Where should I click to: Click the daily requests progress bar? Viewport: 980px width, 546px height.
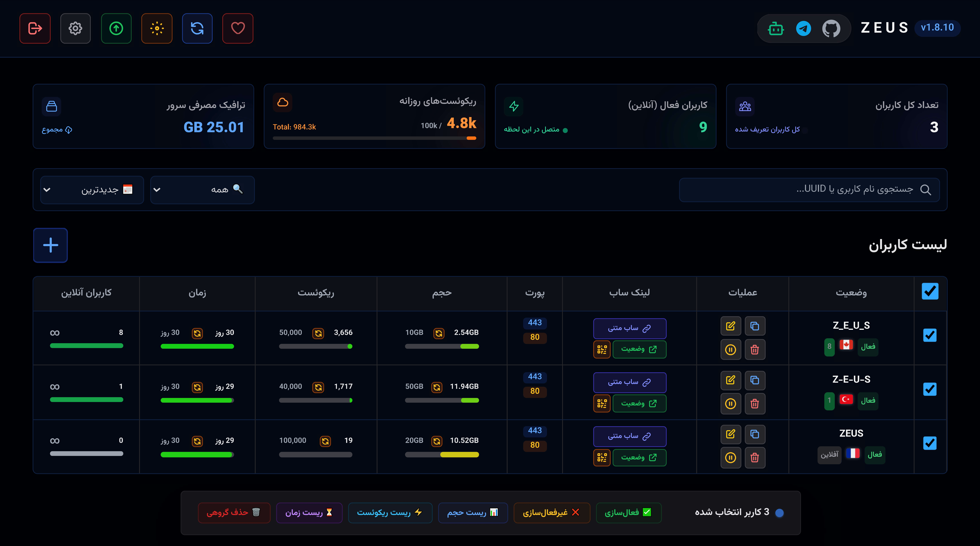tap(374, 138)
